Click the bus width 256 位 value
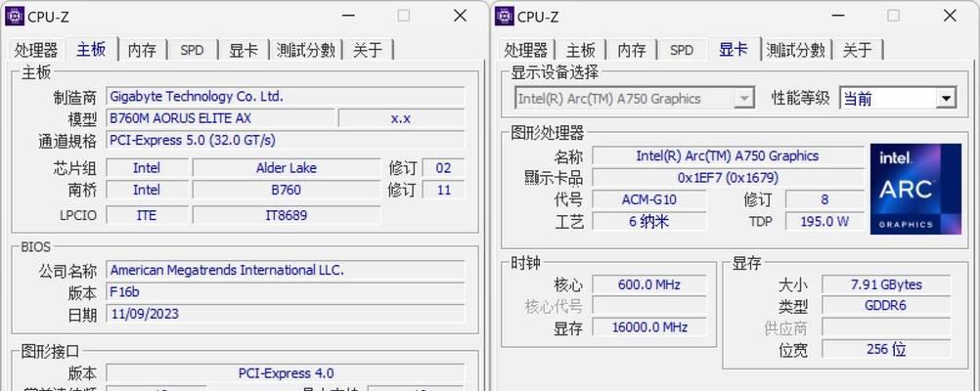Screen dimensions: 980x391 tap(886, 349)
